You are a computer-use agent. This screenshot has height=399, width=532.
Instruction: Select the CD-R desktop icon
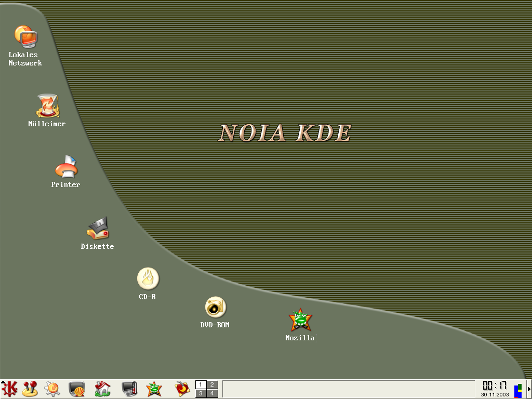(148, 278)
